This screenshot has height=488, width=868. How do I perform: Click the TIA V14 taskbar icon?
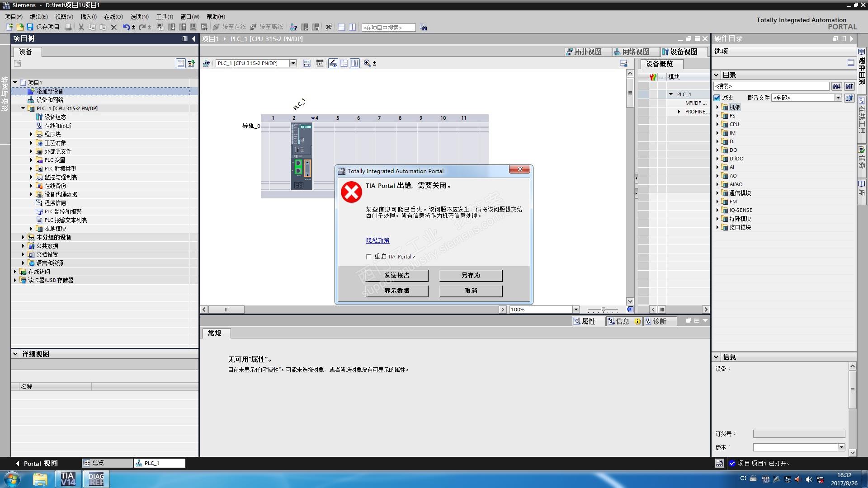pos(68,479)
